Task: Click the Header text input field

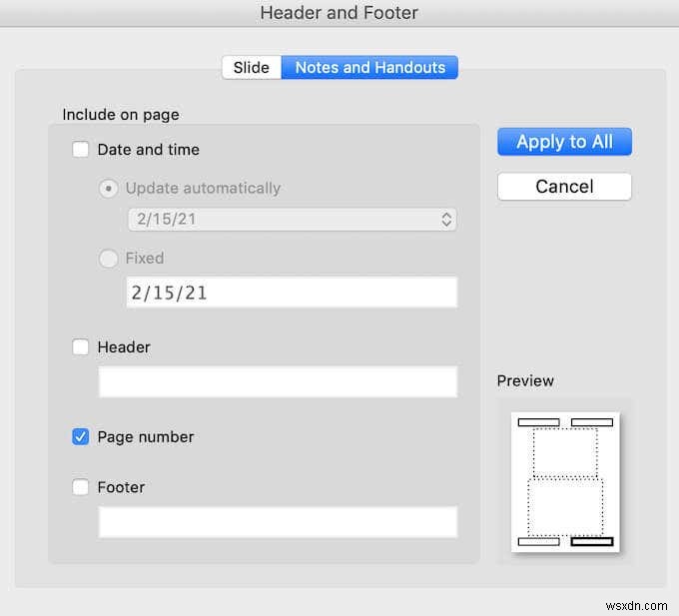Action: pos(278,381)
